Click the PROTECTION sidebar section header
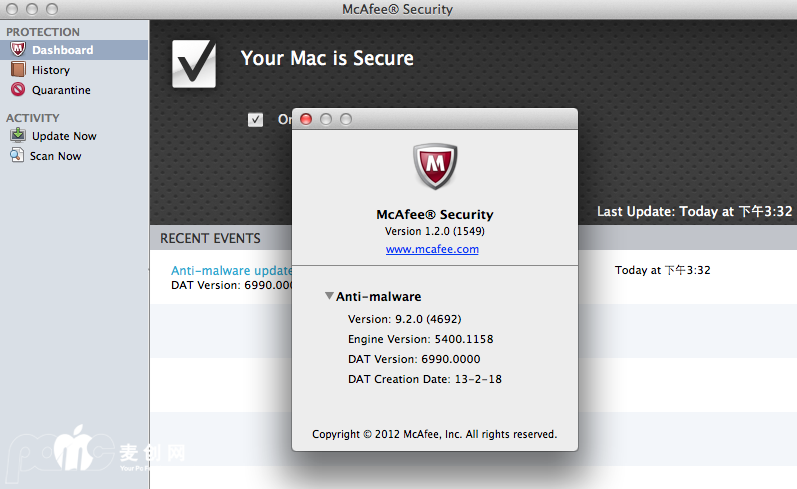 43,32
